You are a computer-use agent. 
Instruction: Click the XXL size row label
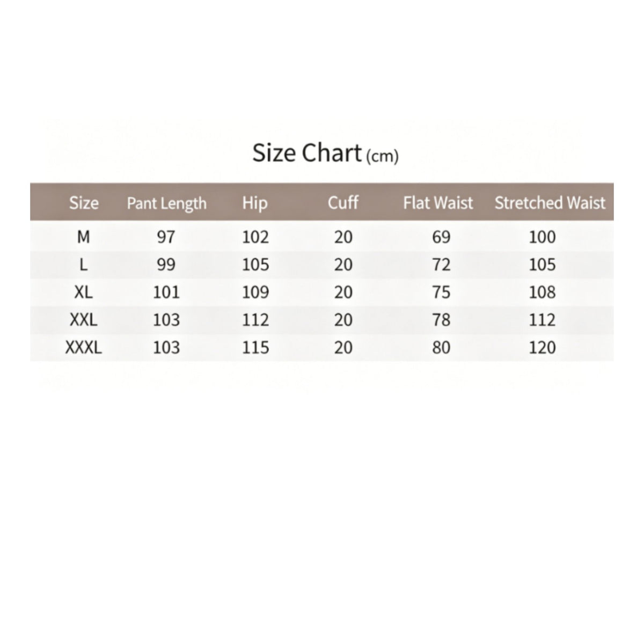pyautogui.click(x=84, y=320)
